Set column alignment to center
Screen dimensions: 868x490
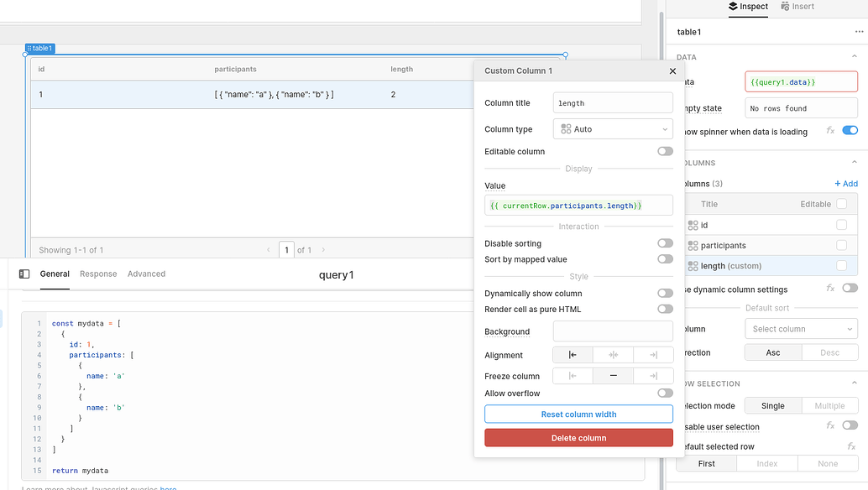tap(613, 354)
